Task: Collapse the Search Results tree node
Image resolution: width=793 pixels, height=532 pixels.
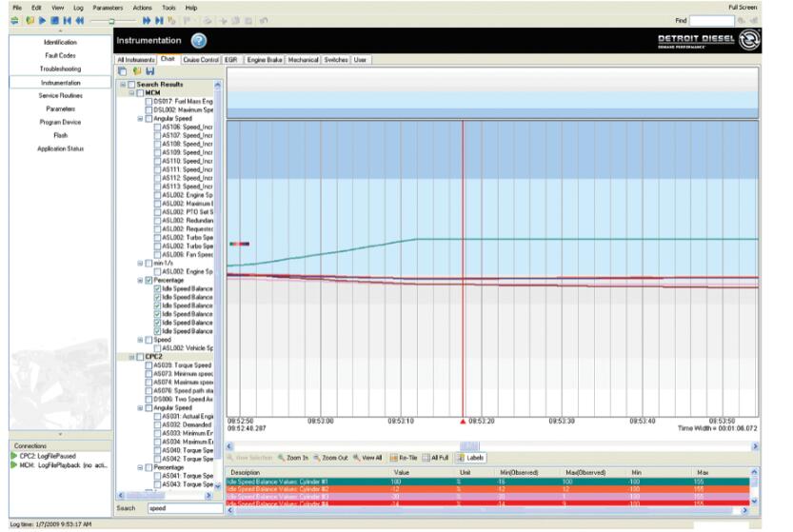Action: (x=123, y=85)
